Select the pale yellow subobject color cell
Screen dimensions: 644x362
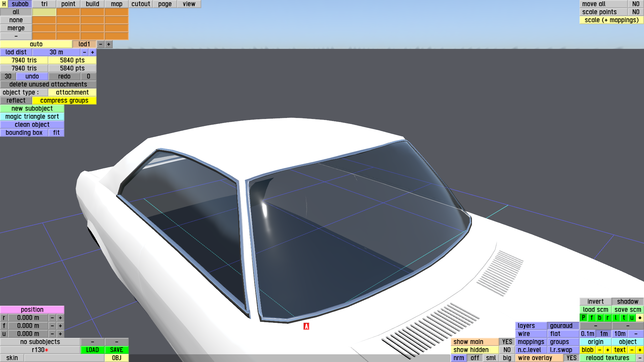click(x=44, y=12)
